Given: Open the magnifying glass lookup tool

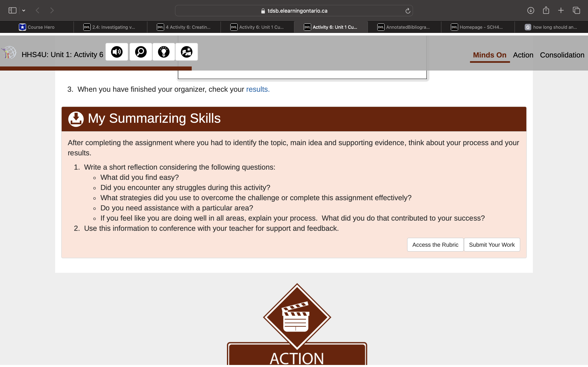Looking at the screenshot, I should pyautogui.click(x=140, y=52).
